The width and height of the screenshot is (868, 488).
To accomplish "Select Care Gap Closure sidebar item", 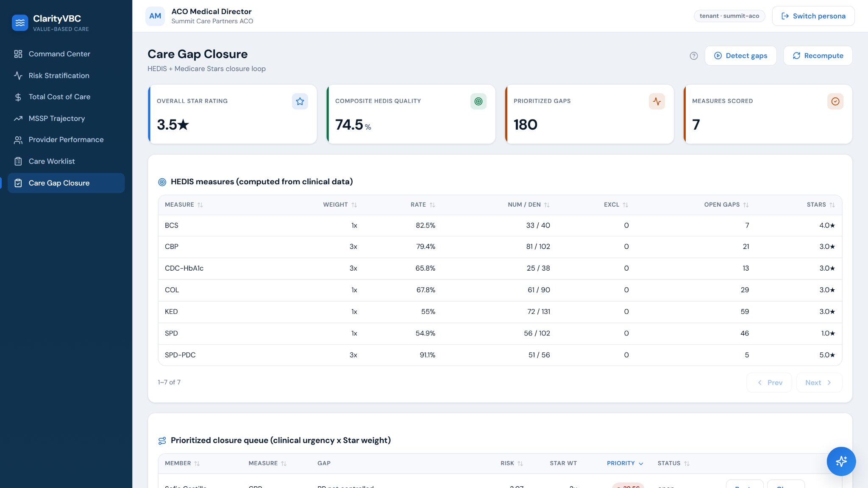I will [x=66, y=183].
